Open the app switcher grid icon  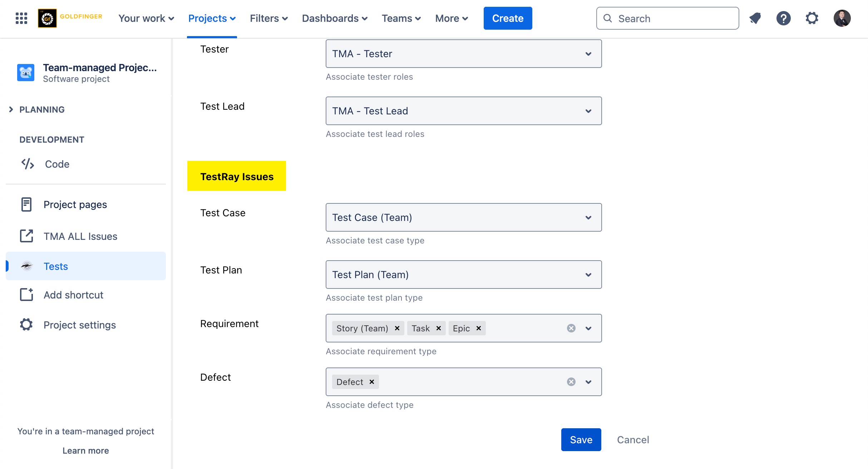tap(21, 18)
